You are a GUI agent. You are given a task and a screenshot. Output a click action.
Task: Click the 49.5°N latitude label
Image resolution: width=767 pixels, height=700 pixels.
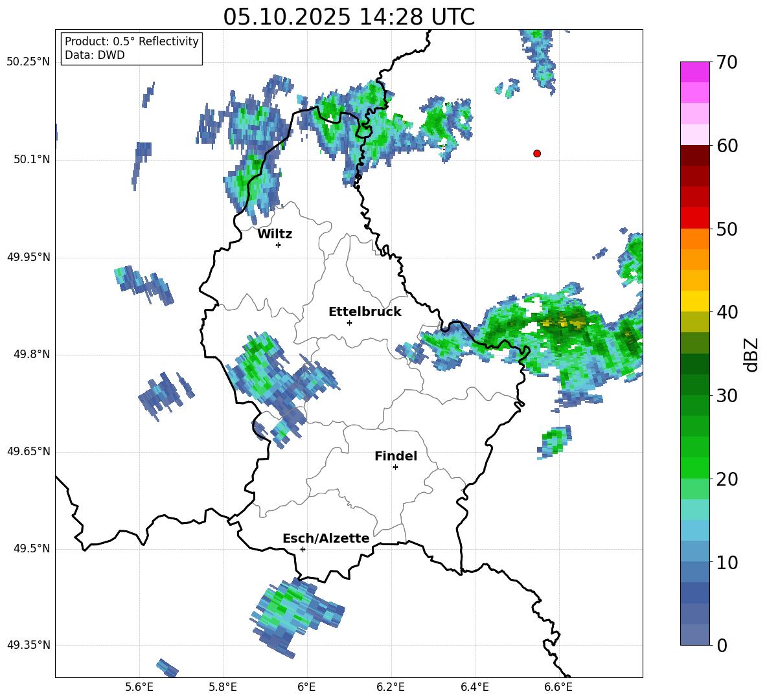point(32,548)
